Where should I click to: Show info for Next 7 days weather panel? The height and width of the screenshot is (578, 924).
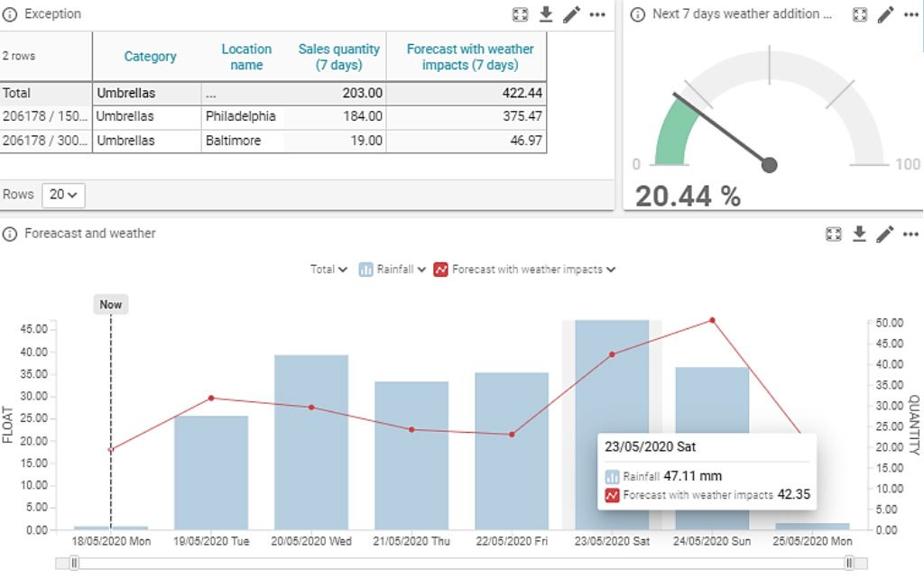tap(638, 14)
